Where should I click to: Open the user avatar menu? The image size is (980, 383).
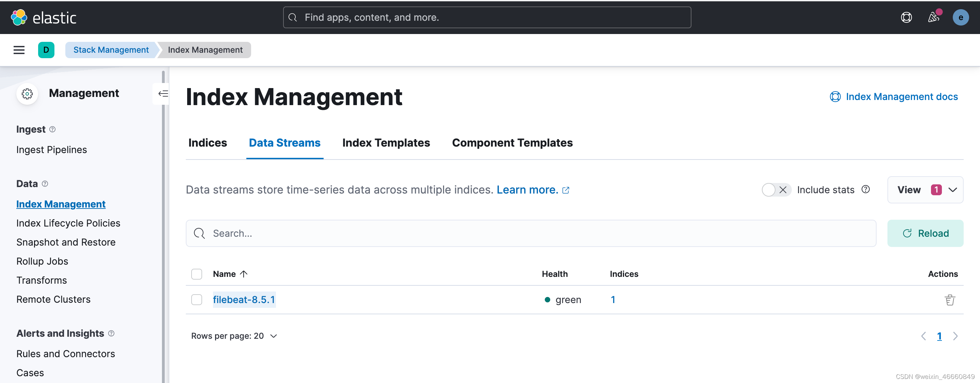coord(960,17)
